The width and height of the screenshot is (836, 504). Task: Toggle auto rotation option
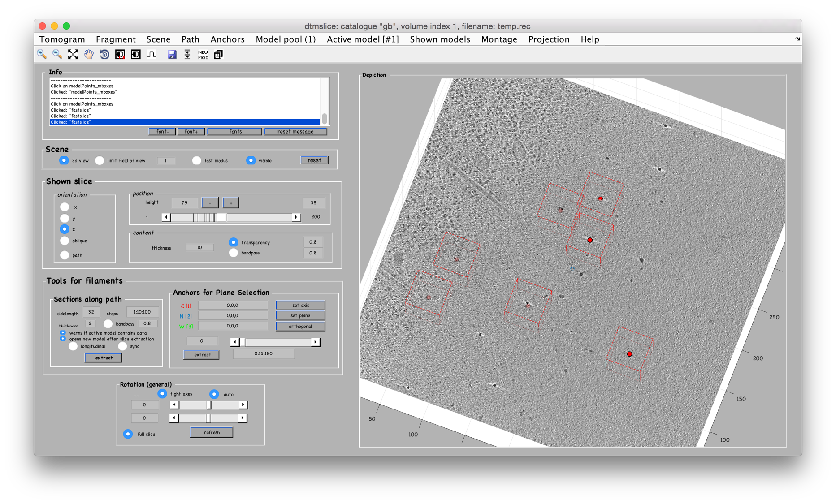click(214, 394)
